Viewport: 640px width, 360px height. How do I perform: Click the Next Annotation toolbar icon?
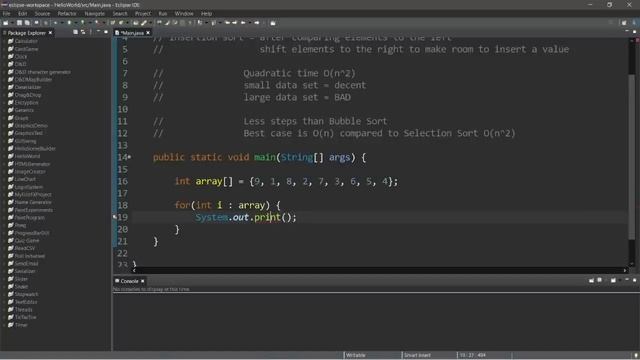(x=200, y=23)
